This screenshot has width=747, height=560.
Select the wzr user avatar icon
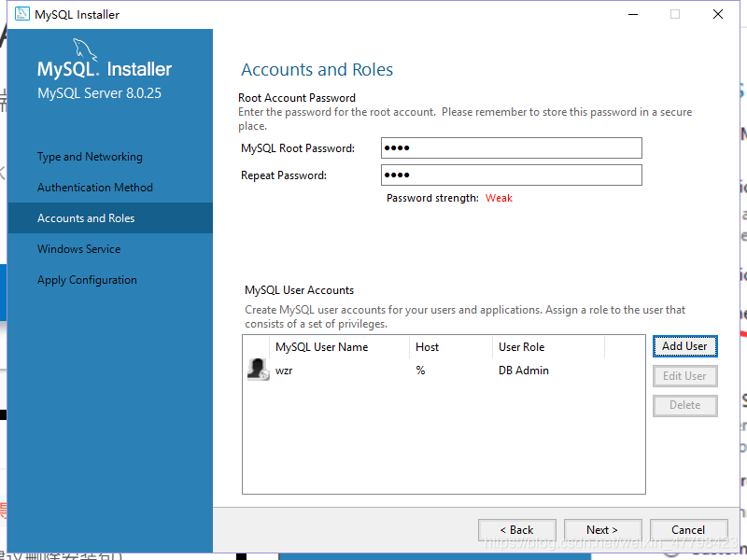259,370
